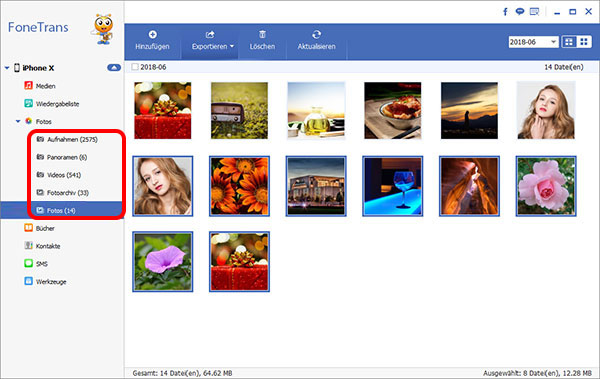
Task: Click the Hinzufügen add button
Action: coord(152,41)
